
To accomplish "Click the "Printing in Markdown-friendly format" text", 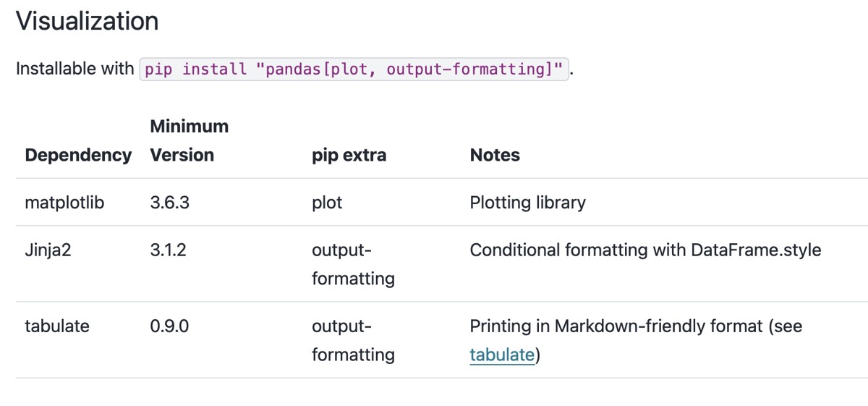I will coord(616,326).
